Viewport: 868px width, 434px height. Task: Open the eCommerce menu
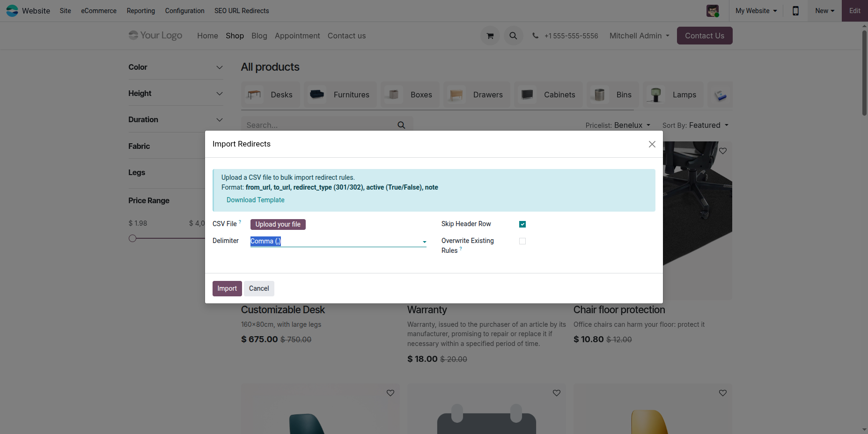(99, 11)
